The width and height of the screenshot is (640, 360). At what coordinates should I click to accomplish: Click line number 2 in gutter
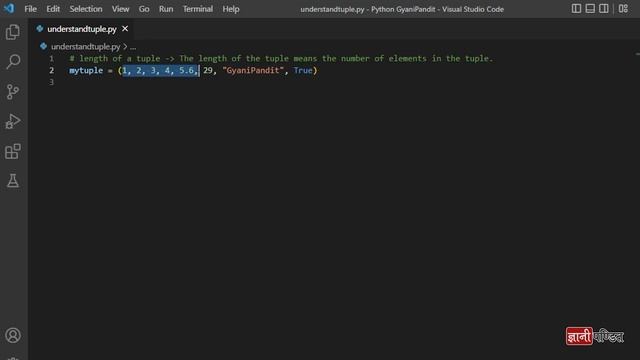tap(51, 70)
